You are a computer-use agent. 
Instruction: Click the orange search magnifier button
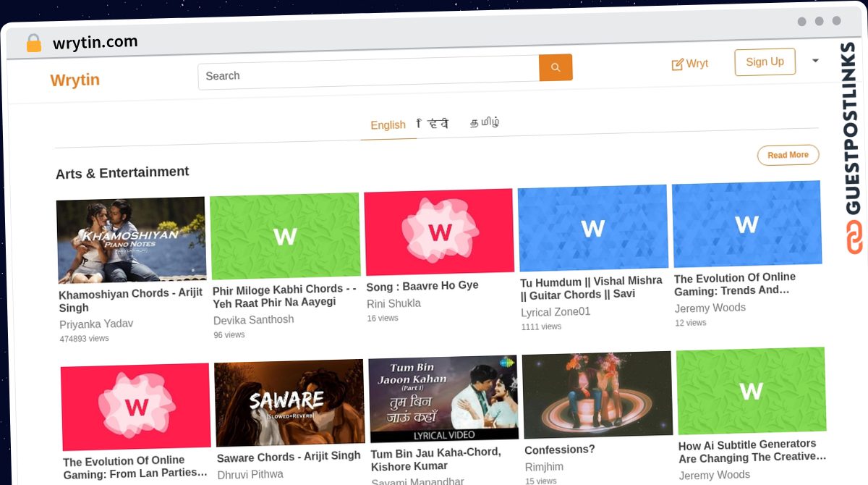556,67
